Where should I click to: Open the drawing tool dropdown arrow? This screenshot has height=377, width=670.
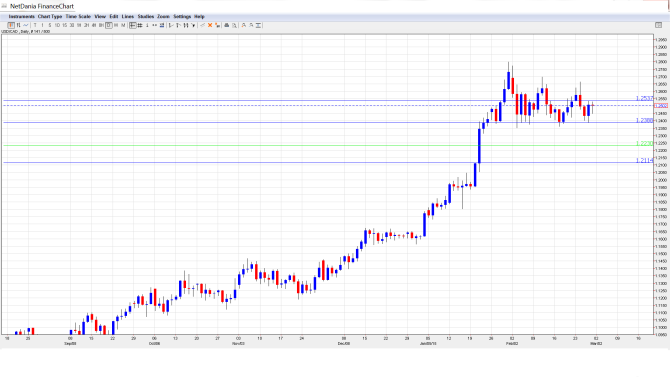click(x=193, y=26)
